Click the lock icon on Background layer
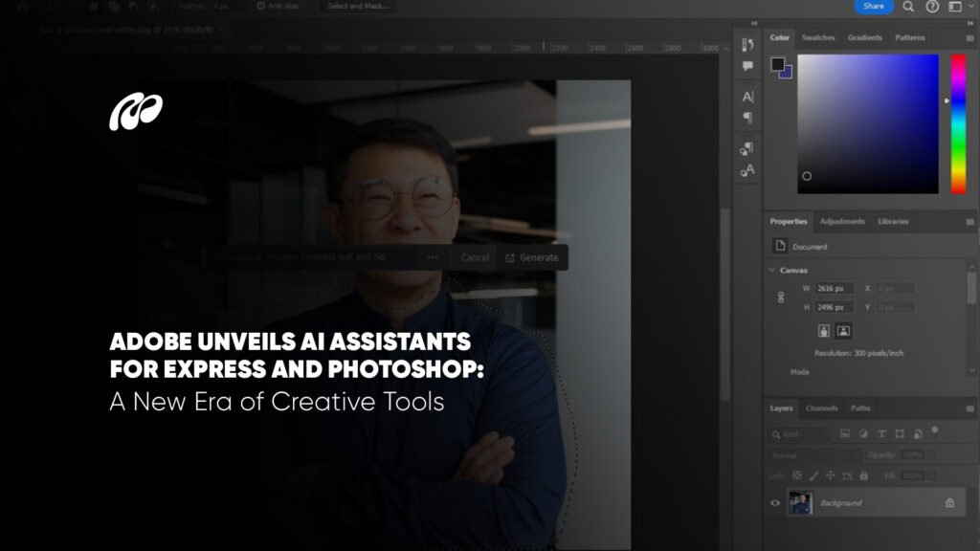 tap(949, 502)
